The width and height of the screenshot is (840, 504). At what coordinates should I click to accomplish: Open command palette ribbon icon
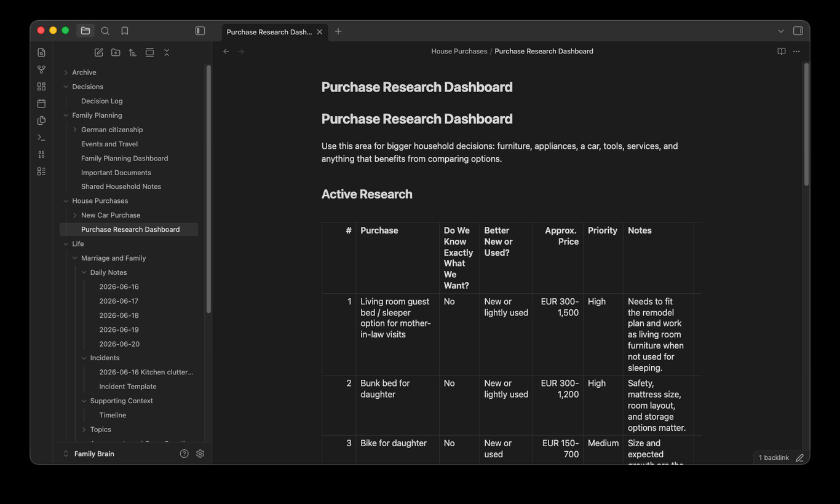41,138
